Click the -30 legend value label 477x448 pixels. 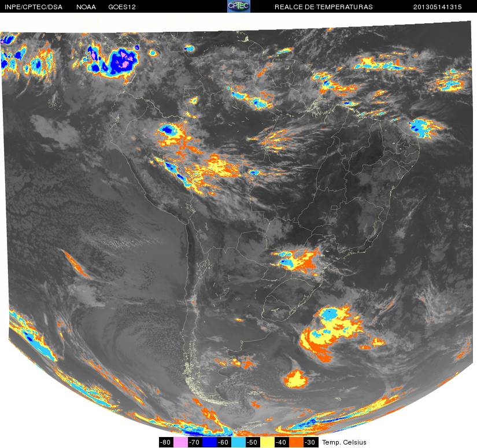[x=310, y=442]
